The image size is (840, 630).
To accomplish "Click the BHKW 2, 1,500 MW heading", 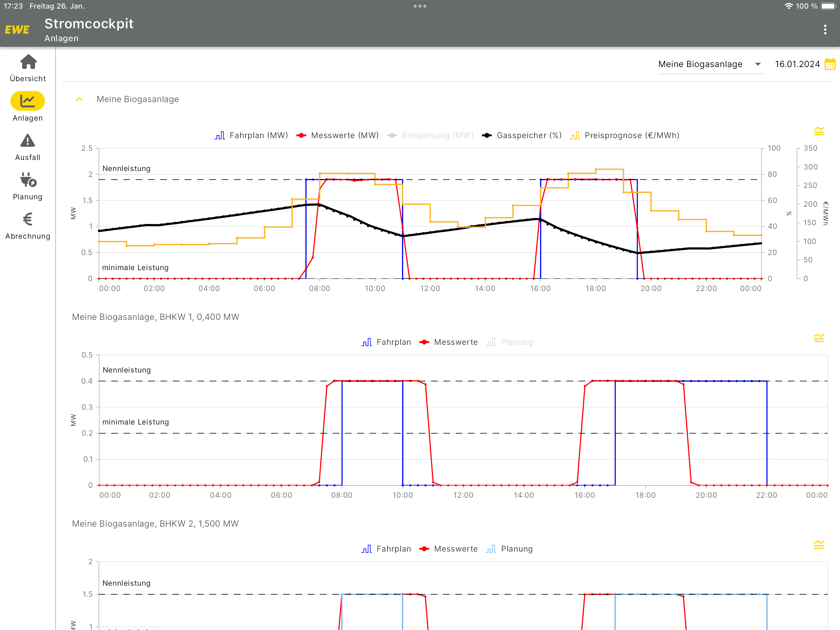I will pos(155,524).
